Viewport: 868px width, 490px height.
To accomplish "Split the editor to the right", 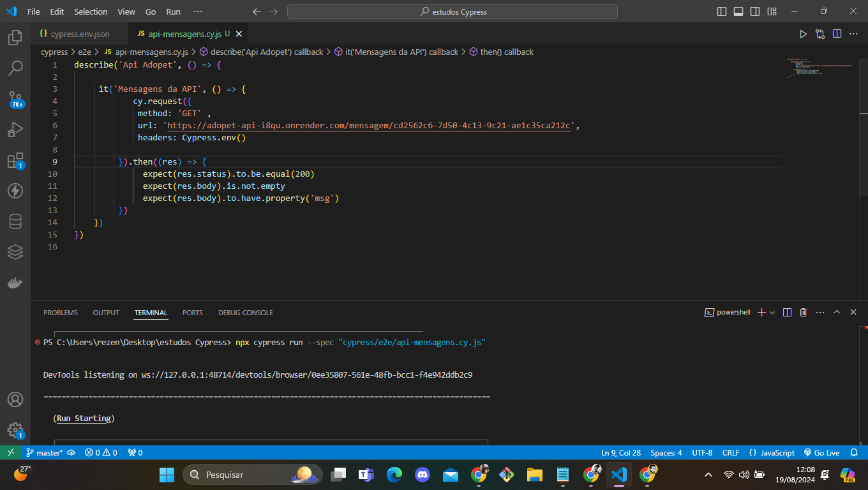I will 837,34.
